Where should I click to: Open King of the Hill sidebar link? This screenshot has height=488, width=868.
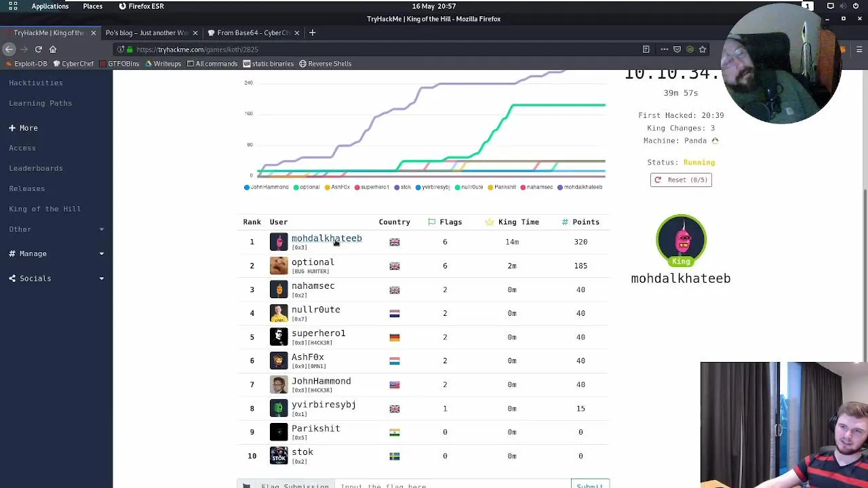coord(45,209)
